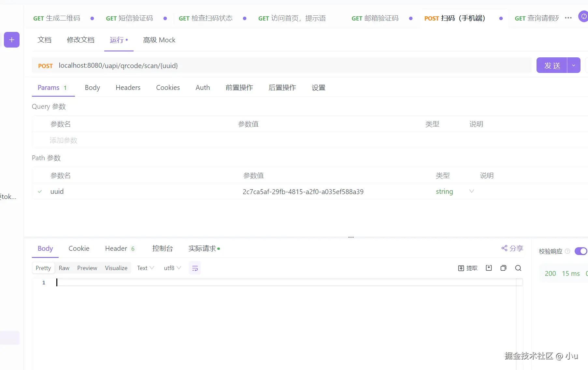Open the 设置 tab
588x370 pixels.
319,87
